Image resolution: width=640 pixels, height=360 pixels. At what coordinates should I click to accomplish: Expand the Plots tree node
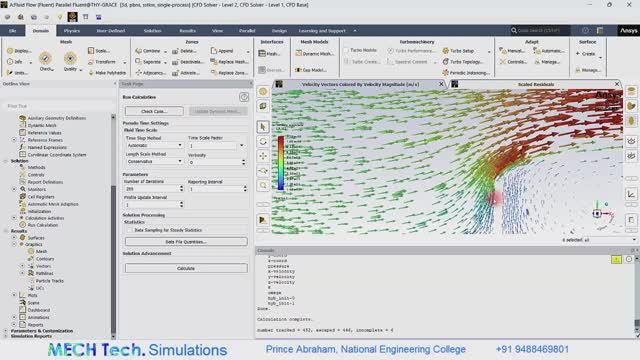click(14, 295)
